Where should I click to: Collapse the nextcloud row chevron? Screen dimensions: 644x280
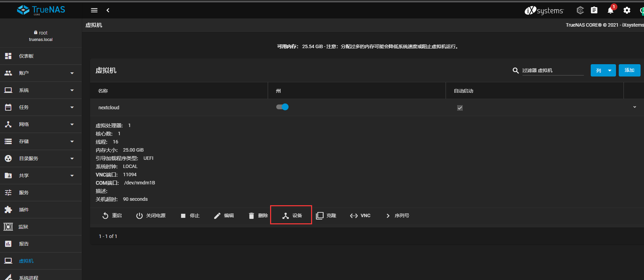click(x=634, y=107)
